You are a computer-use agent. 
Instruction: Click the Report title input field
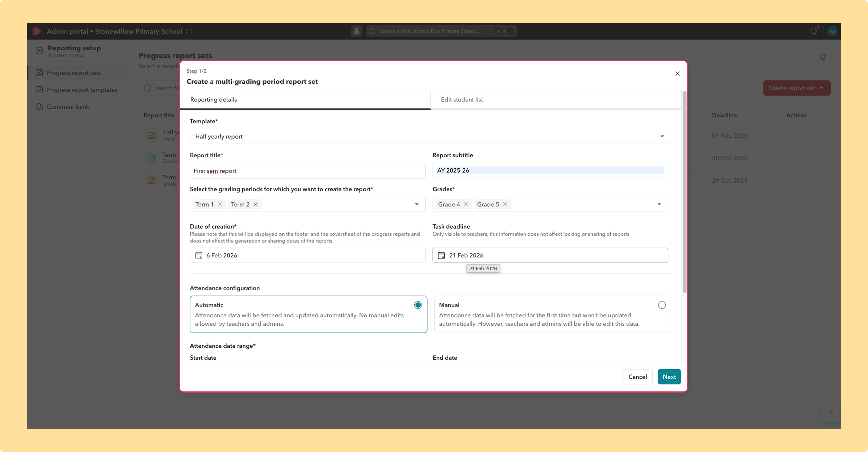click(308, 171)
